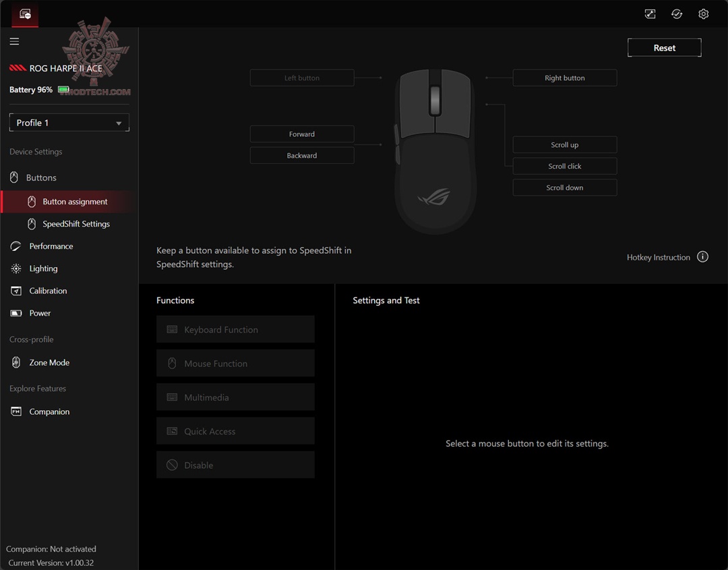Click the ROG HARPE II ACE device name

pyautogui.click(x=66, y=68)
